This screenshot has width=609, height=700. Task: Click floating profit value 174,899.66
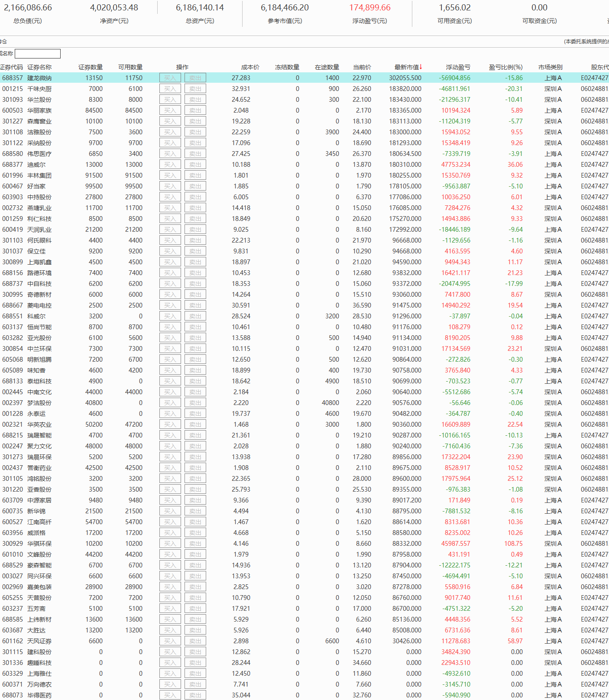[370, 8]
